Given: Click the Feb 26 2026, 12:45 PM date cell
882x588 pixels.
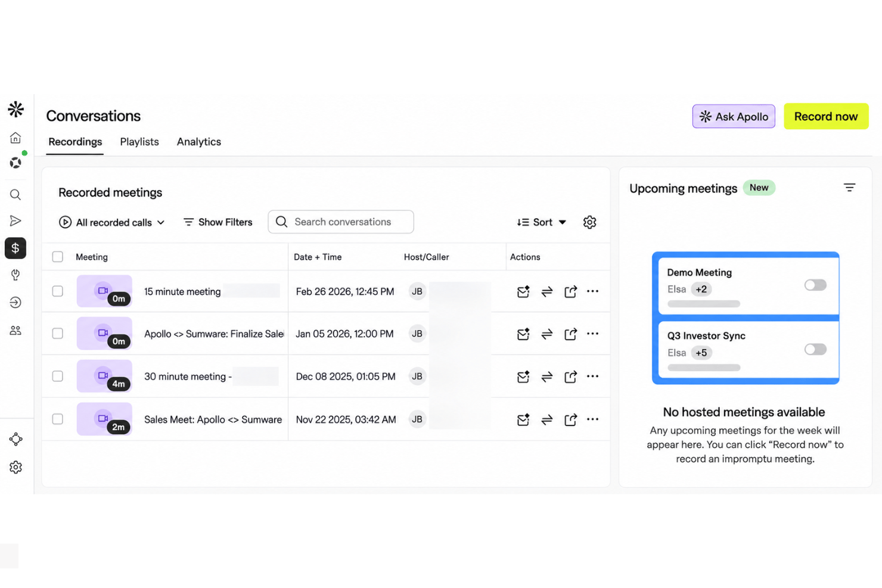Looking at the screenshot, I should click(x=345, y=291).
